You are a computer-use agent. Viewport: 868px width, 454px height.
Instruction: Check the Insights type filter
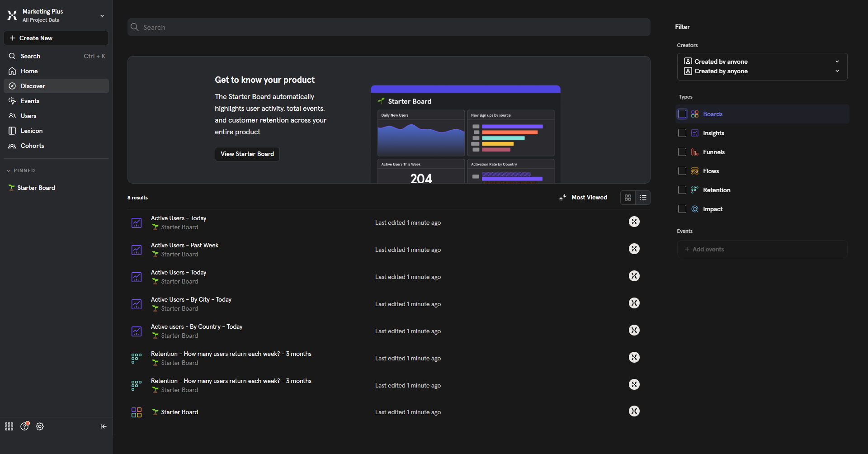[x=682, y=133]
